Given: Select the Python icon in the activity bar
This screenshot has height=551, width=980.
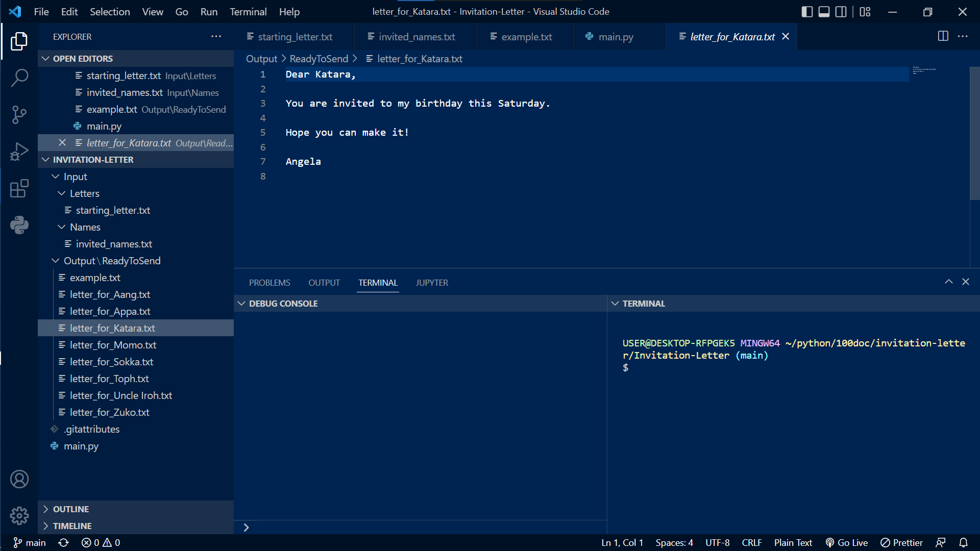Looking at the screenshot, I should [x=19, y=225].
